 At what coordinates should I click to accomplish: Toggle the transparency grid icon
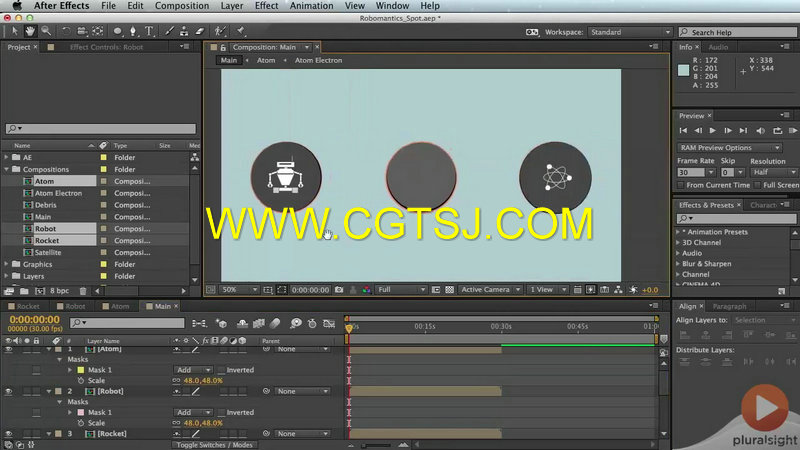pos(449,289)
